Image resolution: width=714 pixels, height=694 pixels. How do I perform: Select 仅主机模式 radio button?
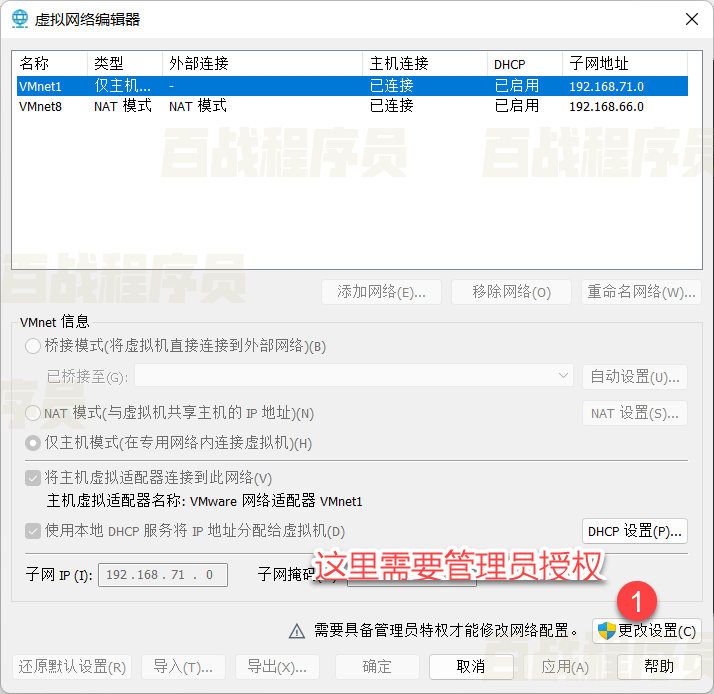point(33,443)
